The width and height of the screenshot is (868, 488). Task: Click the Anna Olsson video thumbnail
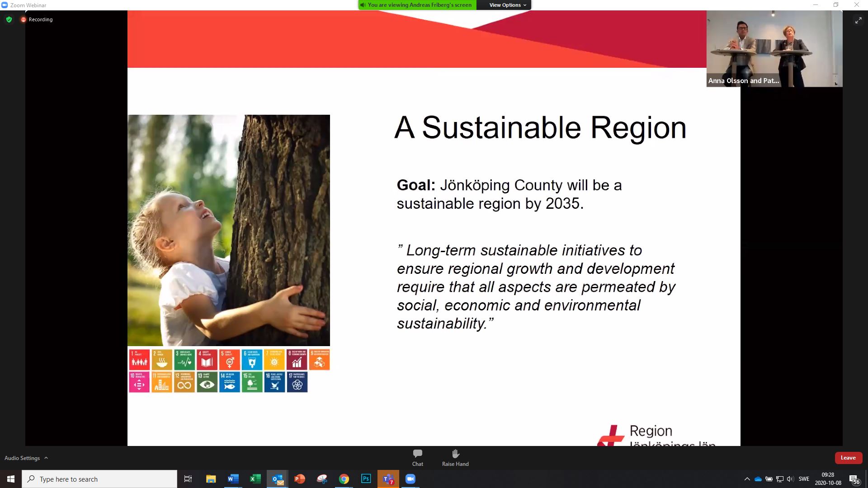[x=774, y=48]
